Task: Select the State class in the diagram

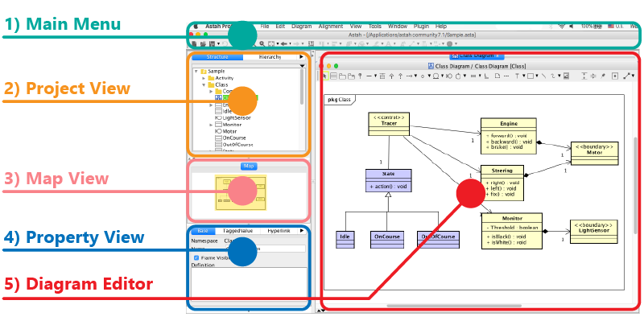Action: point(389,180)
